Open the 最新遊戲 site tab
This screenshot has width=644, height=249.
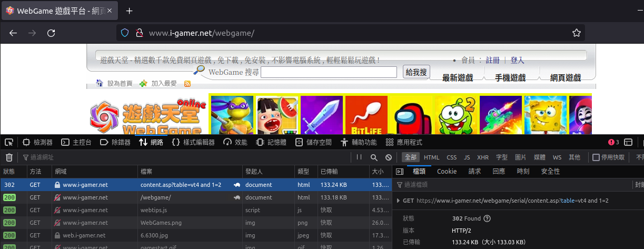click(458, 78)
